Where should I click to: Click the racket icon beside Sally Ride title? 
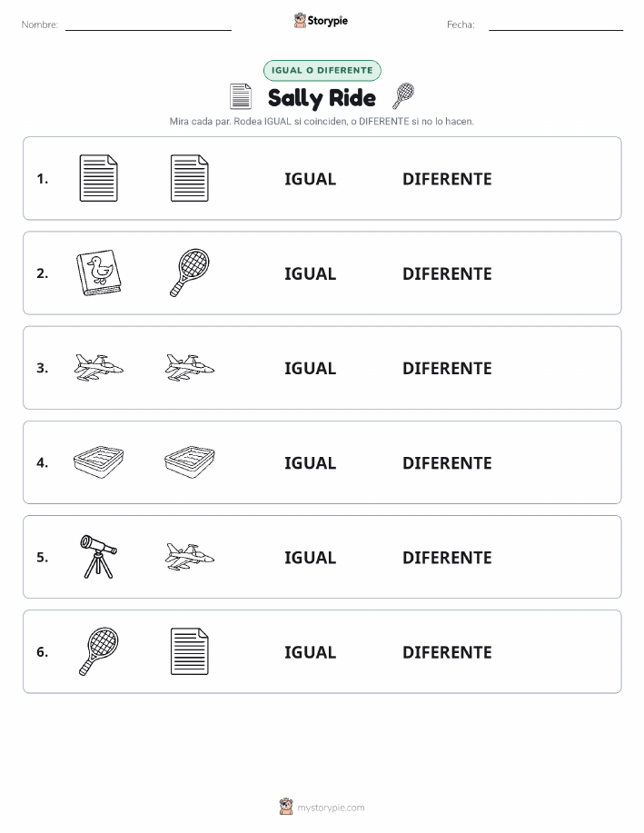point(403,96)
